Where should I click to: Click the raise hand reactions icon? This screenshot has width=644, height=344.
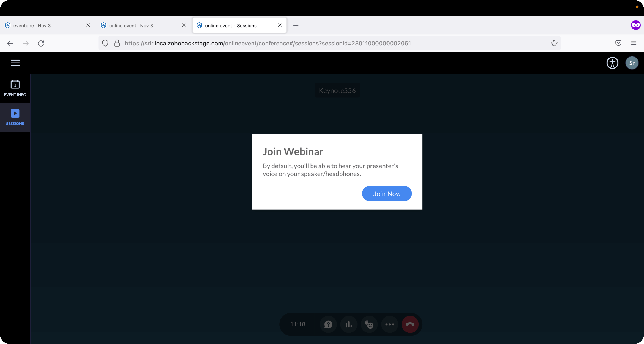point(369,324)
